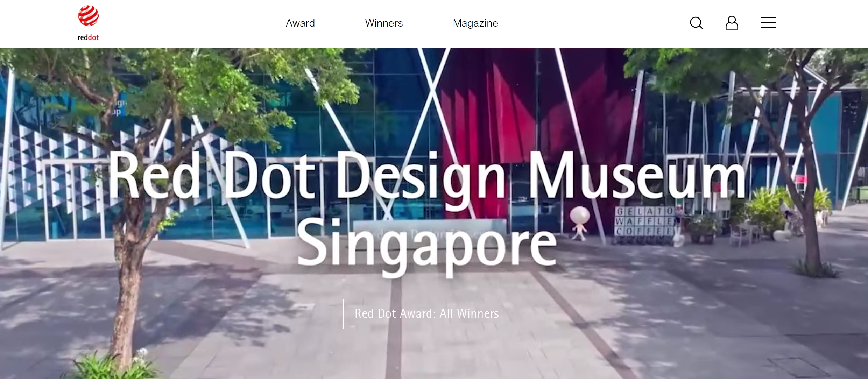Open the Award menu item

point(300,23)
